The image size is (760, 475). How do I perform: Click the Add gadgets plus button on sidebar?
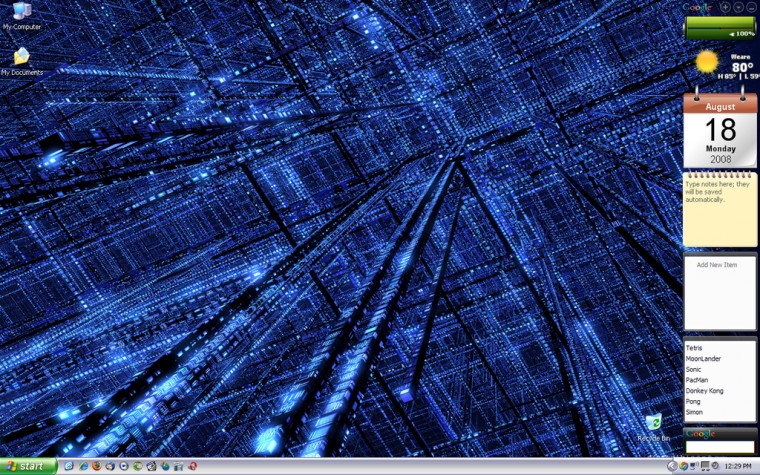(725, 7)
